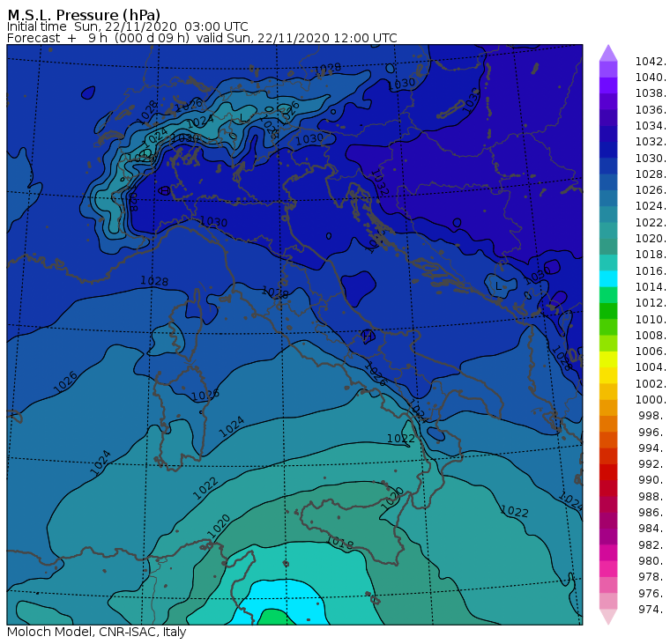The height and width of the screenshot is (644, 670).
Task: Click the '990.' legend label
Action: (652, 480)
